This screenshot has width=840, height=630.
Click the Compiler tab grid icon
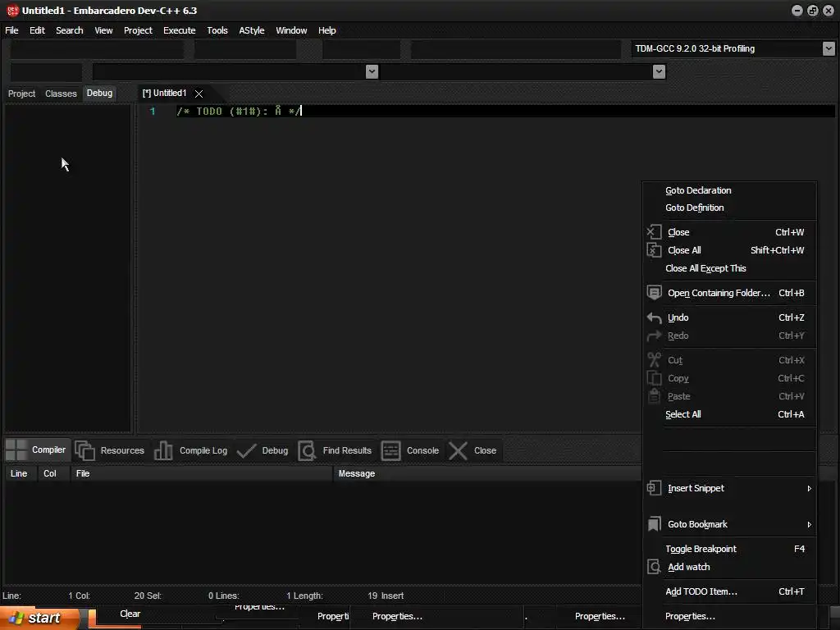coord(16,450)
